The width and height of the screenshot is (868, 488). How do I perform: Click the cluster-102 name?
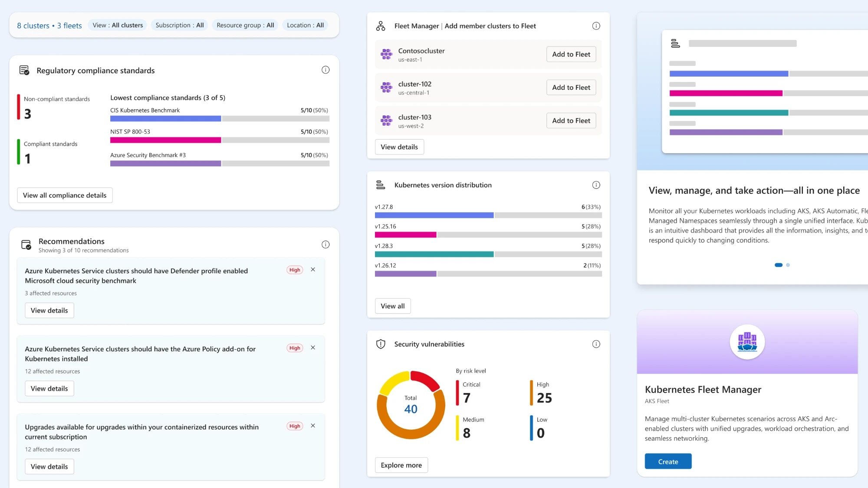tap(415, 84)
